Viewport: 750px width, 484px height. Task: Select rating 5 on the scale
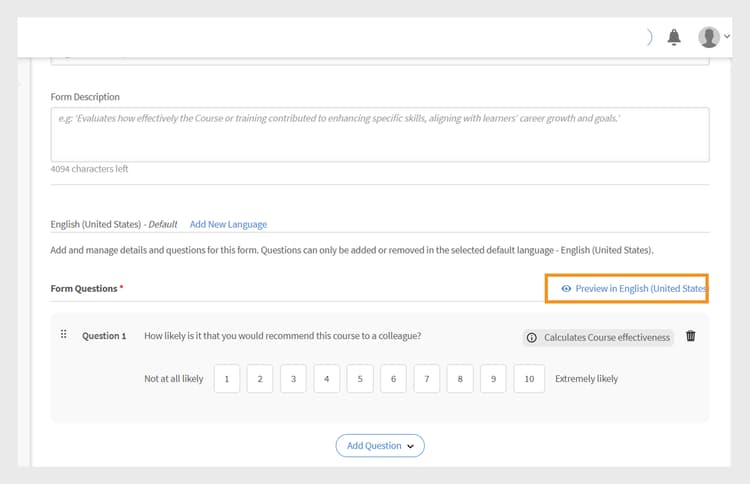coord(360,379)
